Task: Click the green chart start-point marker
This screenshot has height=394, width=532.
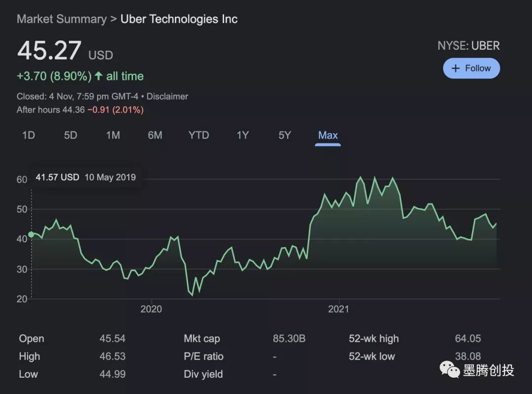Action: (31, 234)
